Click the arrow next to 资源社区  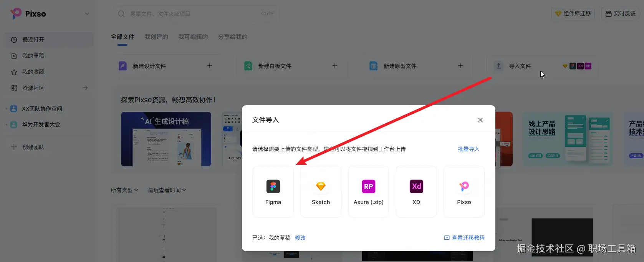(85, 88)
